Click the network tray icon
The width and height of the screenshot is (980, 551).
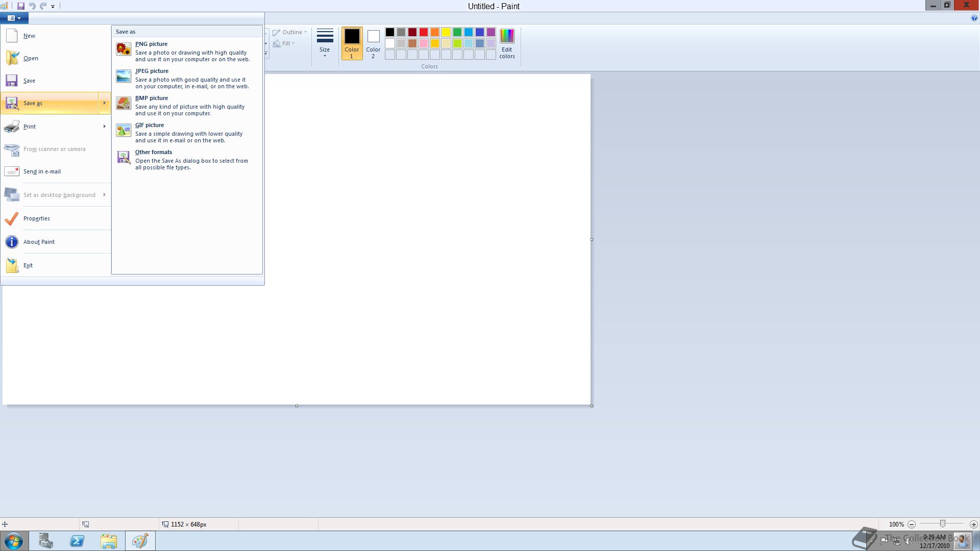[x=897, y=541]
